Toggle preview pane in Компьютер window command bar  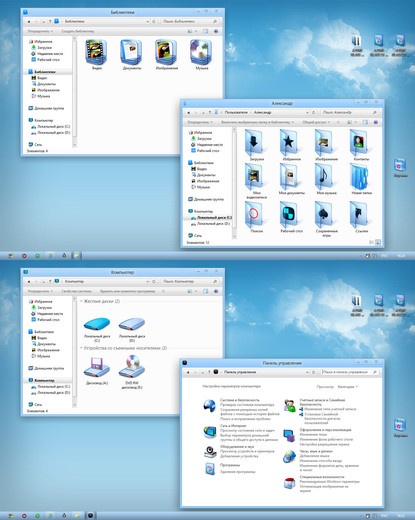click(206, 291)
